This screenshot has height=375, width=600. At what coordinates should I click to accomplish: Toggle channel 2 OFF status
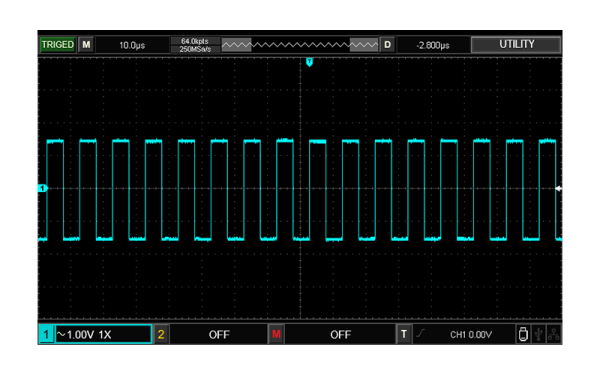click(219, 335)
